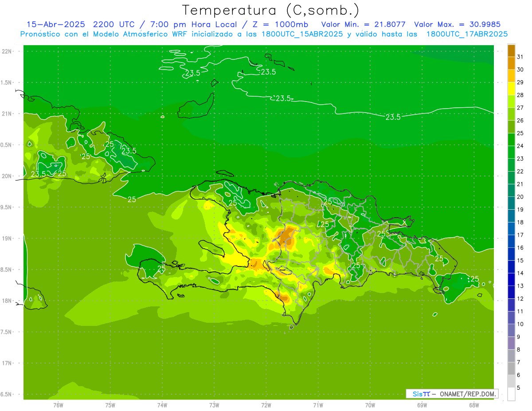Screen dimensions: 532x411
Task: Click the title 'Temperatura (C,somb.)'
Action: [x=271, y=10]
